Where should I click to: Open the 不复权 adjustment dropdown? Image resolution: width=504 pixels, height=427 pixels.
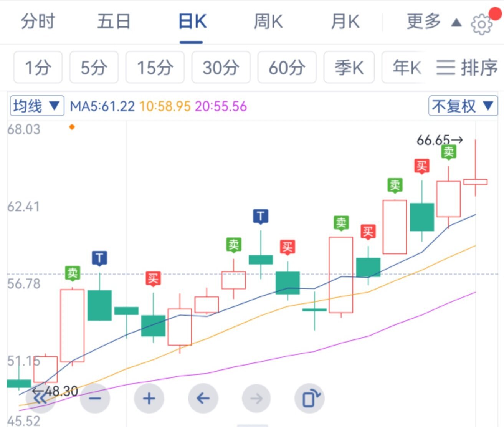(463, 106)
